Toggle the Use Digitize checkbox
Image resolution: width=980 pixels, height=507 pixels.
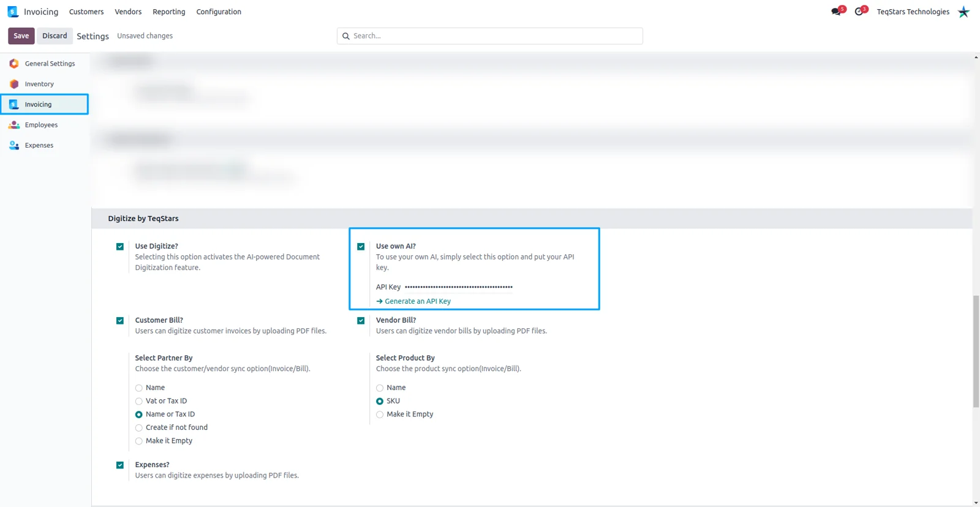pos(120,247)
